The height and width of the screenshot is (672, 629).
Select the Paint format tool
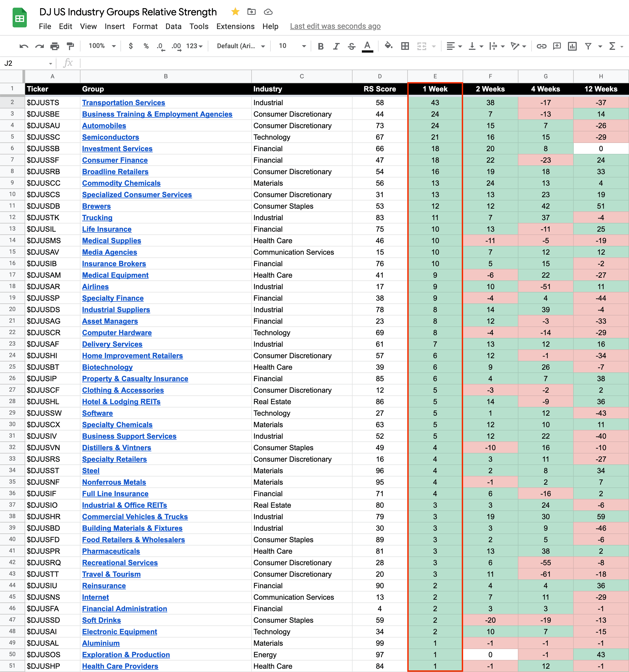pos(70,46)
